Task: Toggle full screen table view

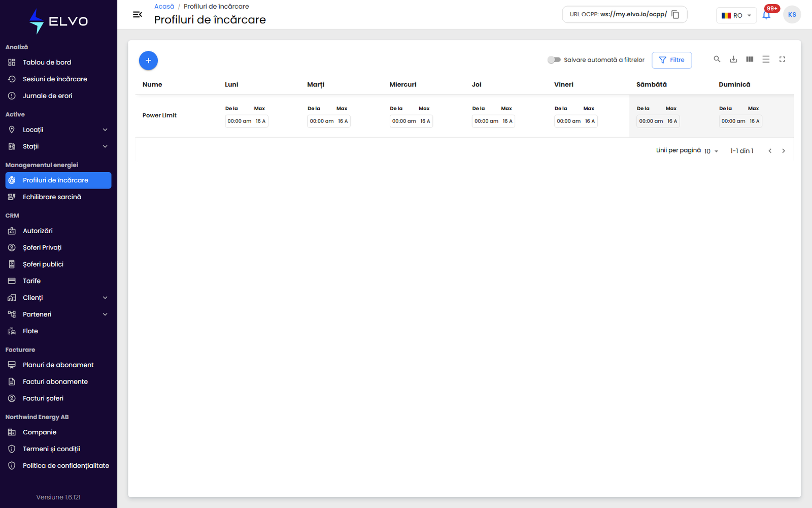Action: 782,59
